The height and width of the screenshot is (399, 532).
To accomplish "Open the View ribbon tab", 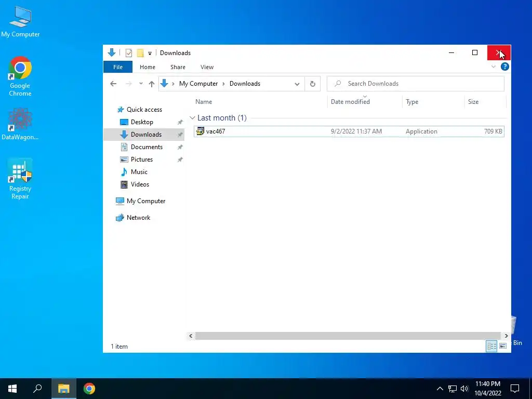I will (x=207, y=67).
